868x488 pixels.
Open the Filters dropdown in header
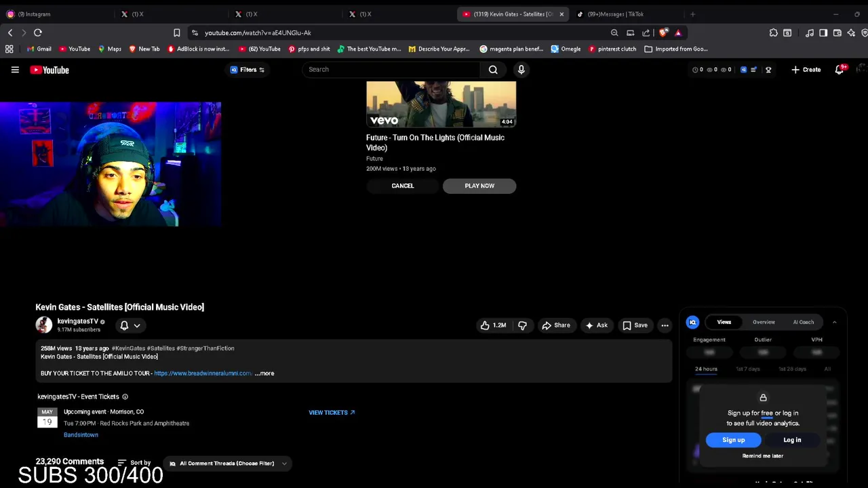pyautogui.click(x=248, y=70)
